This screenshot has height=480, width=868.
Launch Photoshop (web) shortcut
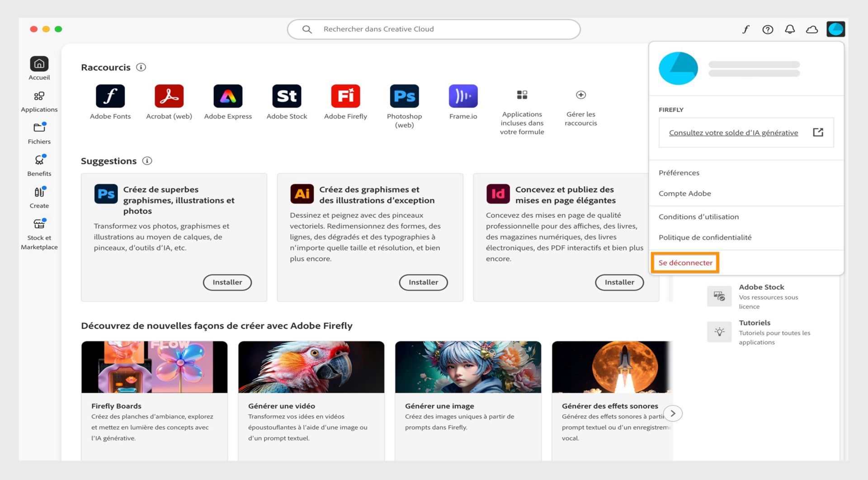pos(404,96)
